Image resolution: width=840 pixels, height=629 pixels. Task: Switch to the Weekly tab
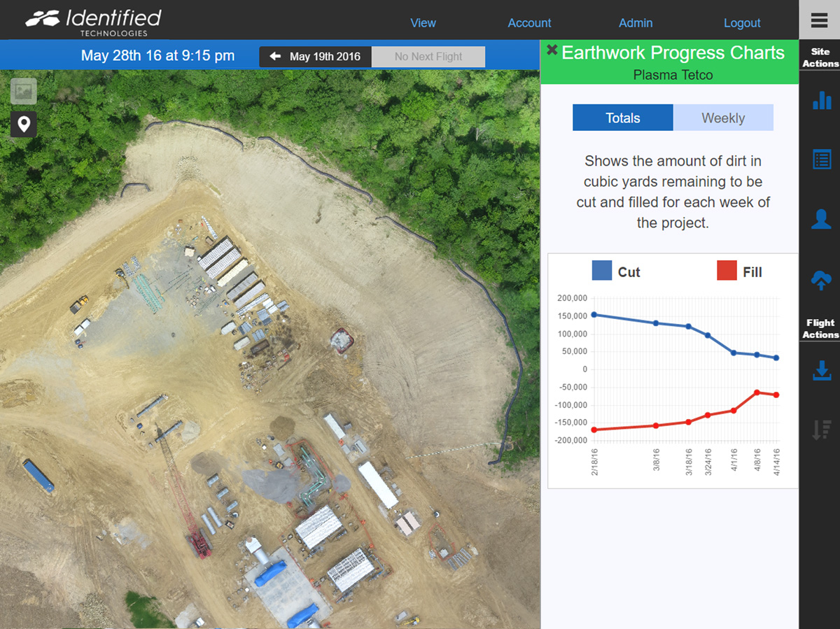tap(723, 118)
